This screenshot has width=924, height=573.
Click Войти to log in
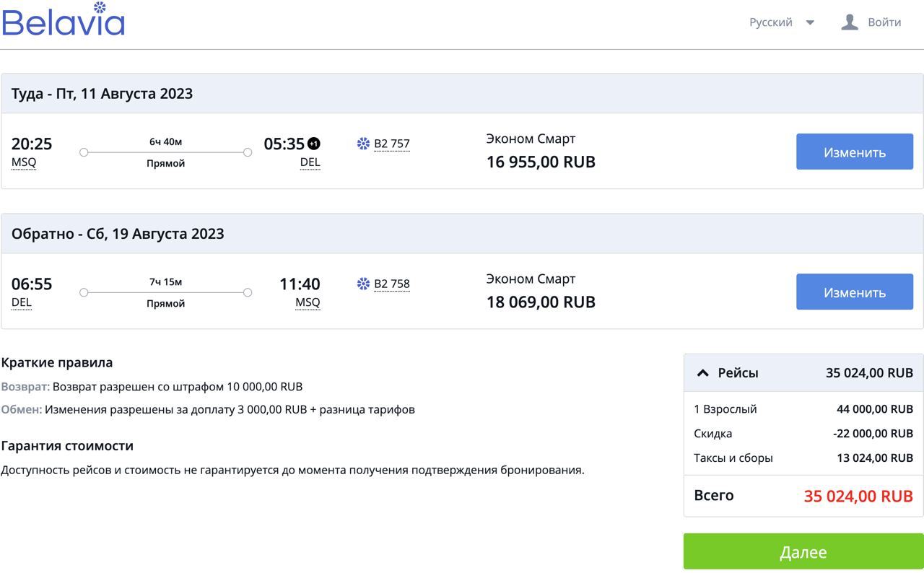tap(884, 22)
